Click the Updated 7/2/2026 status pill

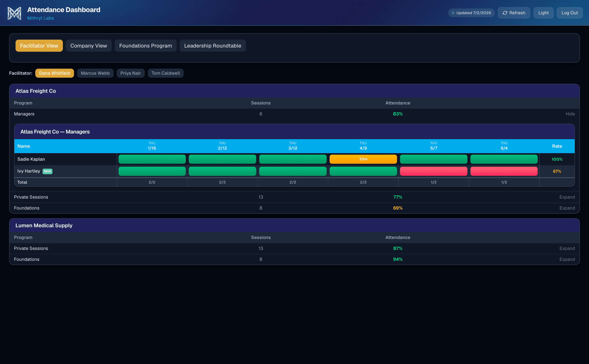471,13
